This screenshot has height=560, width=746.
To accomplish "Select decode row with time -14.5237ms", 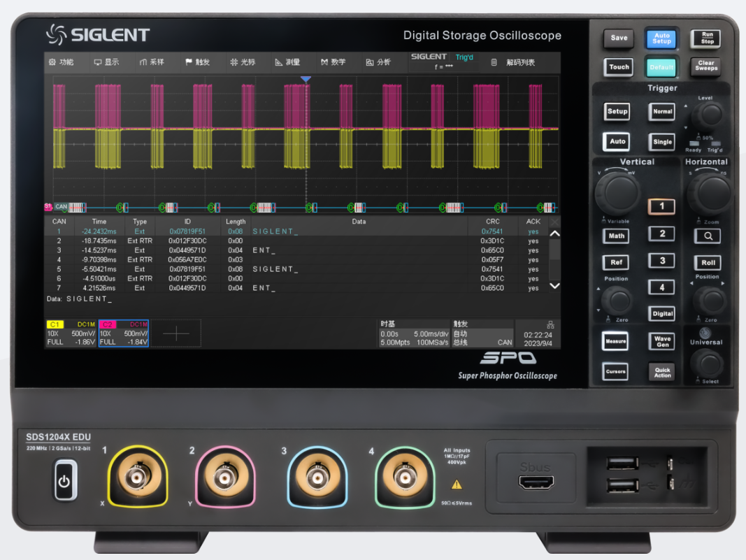I will coord(297,250).
